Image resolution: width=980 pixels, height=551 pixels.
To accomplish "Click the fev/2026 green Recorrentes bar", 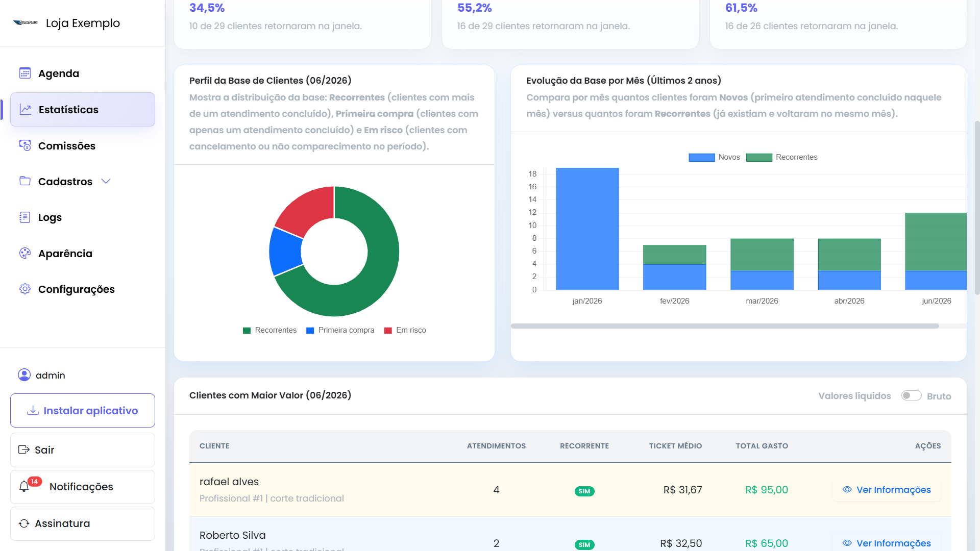I will point(674,254).
